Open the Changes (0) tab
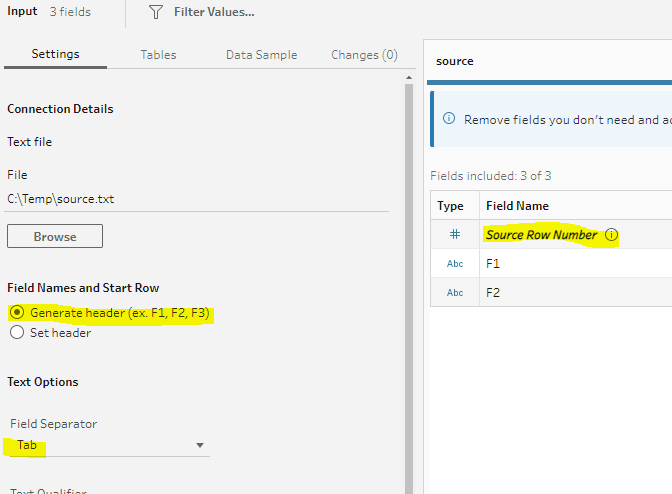Viewport: 672px width, 494px height. coord(364,55)
